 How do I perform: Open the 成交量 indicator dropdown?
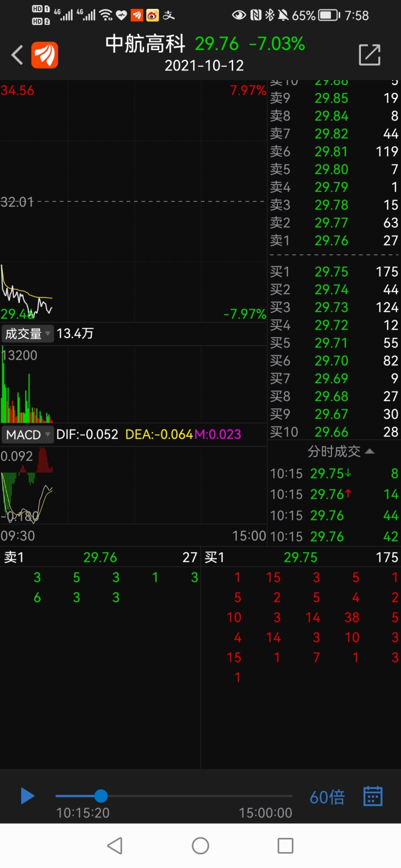pos(27,334)
